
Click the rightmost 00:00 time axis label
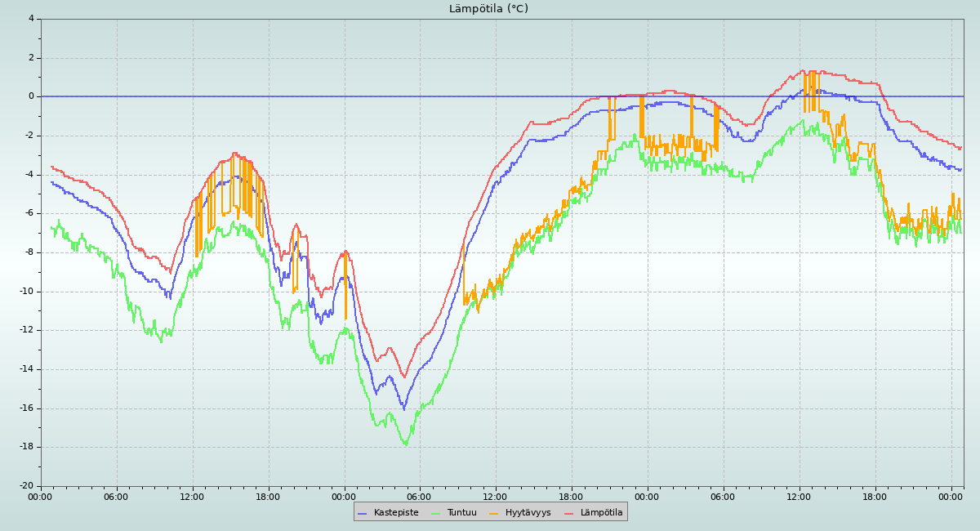pos(951,497)
